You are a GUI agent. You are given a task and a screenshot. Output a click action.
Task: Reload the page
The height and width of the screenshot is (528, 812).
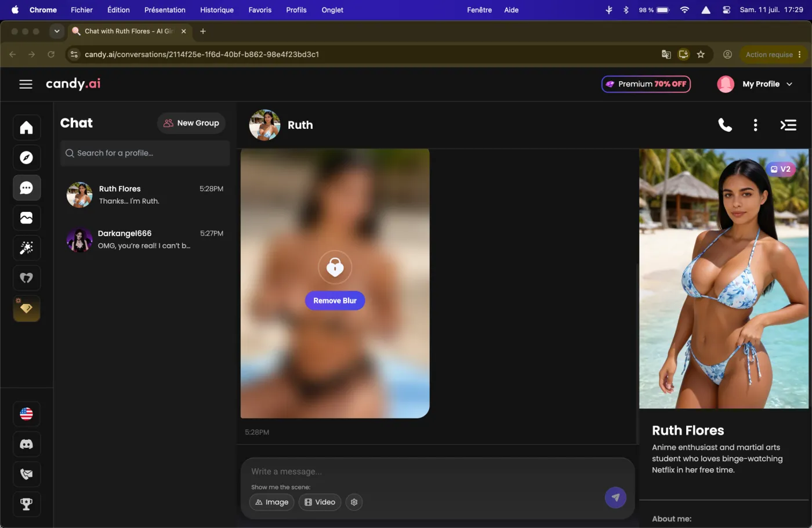(x=51, y=55)
